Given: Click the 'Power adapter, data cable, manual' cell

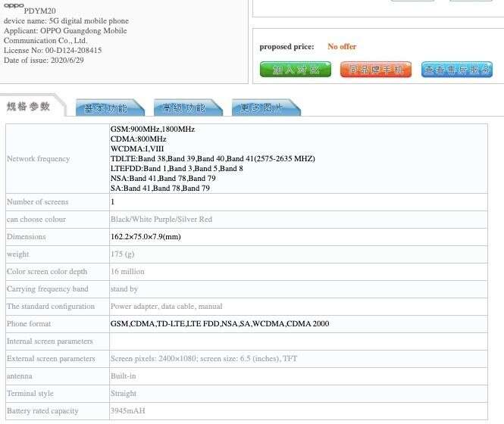Looking at the screenshot, I should [x=167, y=307].
